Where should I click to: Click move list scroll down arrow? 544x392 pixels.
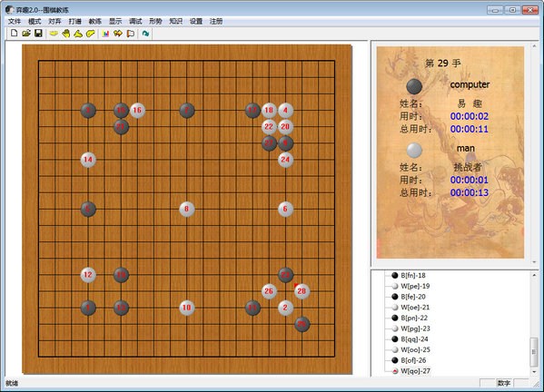534,372
